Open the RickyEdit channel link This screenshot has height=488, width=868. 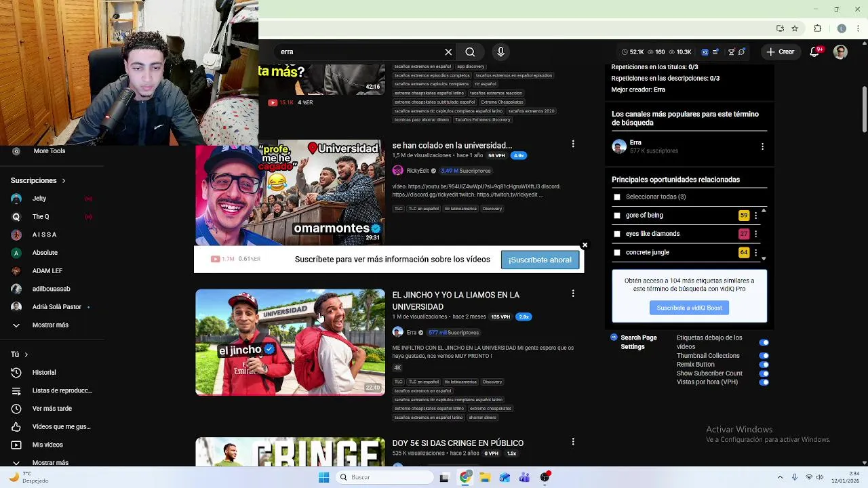tap(418, 171)
